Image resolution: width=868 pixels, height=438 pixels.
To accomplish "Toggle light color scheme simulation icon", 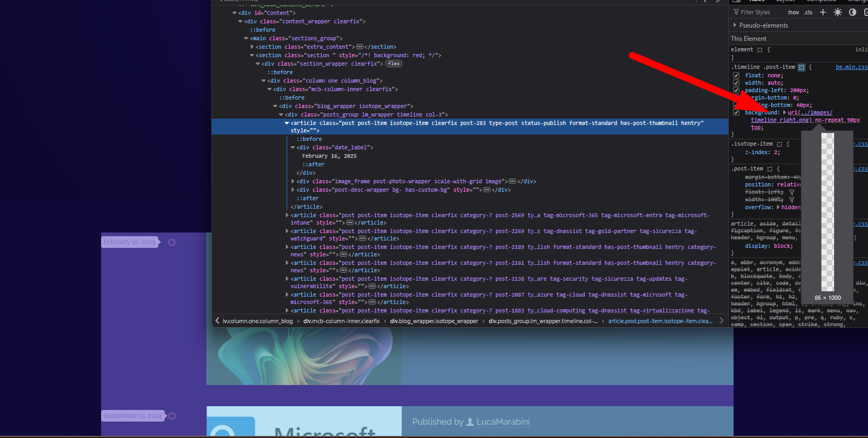I will [x=838, y=12].
